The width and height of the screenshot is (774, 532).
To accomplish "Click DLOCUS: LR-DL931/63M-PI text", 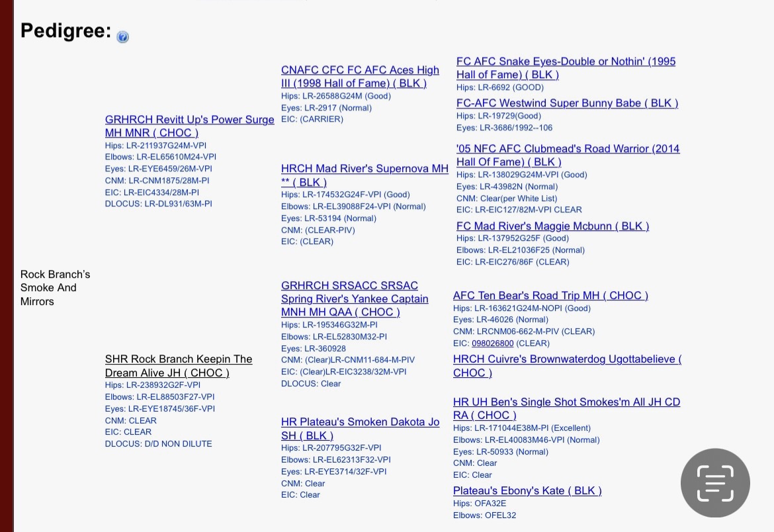I will pyautogui.click(x=159, y=204).
